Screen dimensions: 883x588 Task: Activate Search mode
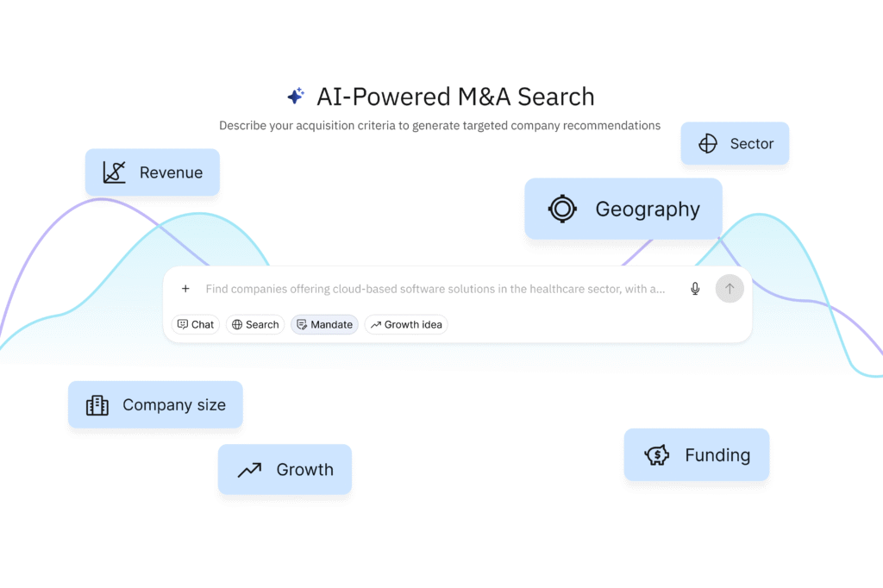(255, 324)
